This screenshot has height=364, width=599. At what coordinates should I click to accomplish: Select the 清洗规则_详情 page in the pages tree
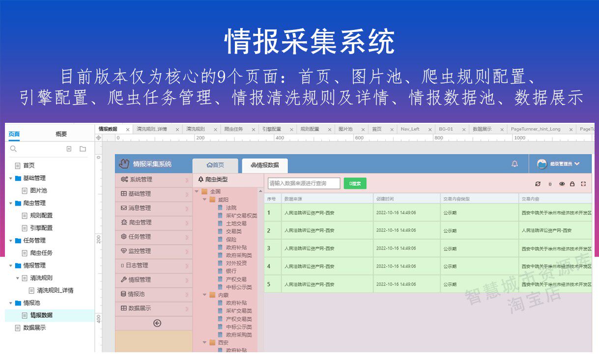(x=55, y=290)
